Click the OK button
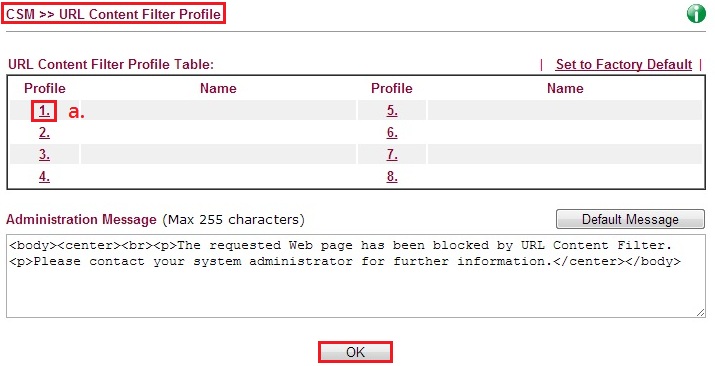Viewport: 715px width, 366px height. (x=355, y=352)
